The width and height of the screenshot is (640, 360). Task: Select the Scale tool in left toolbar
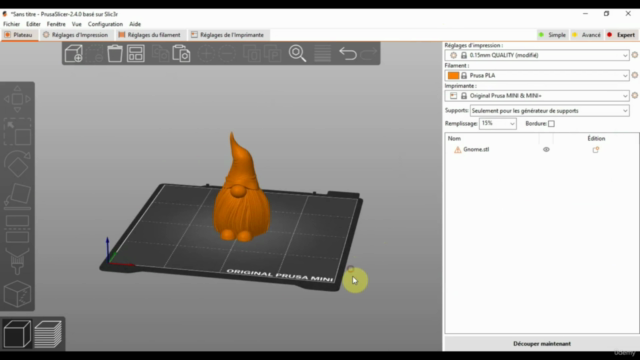17,132
